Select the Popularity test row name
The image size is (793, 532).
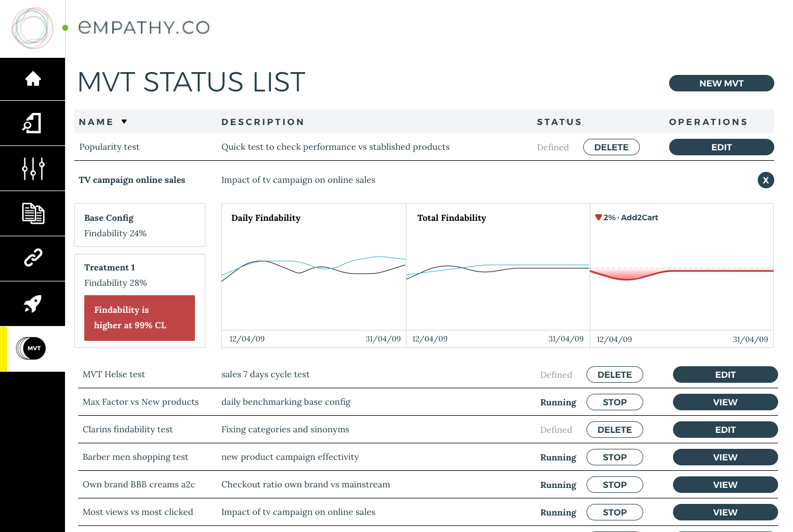pos(109,147)
